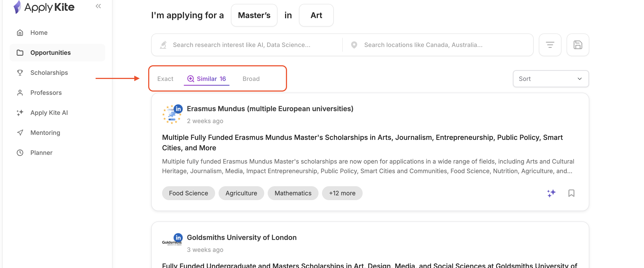The width and height of the screenshot is (644, 268).
Task: Go to Professors in sidebar
Action: [x=46, y=93]
